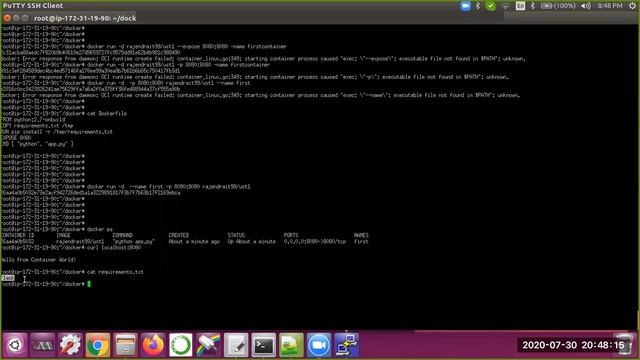Click the PORTS column header
Viewport: 640px width, 360px height.
pyautogui.click(x=291, y=236)
